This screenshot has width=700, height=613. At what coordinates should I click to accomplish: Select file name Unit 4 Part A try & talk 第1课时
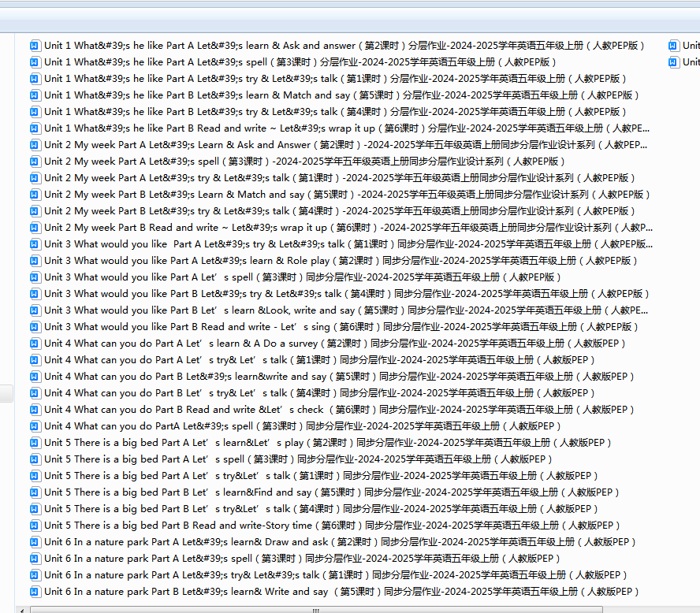[319, 360]
